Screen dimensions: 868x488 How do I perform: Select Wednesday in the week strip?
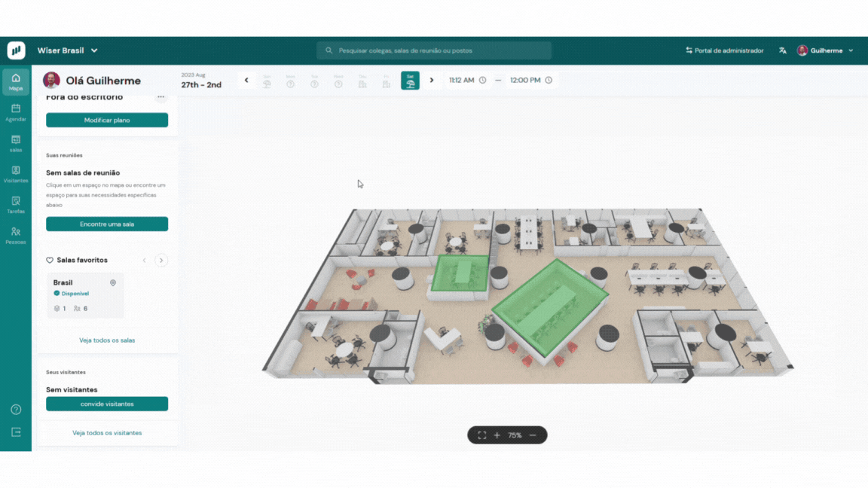[338, 81]
